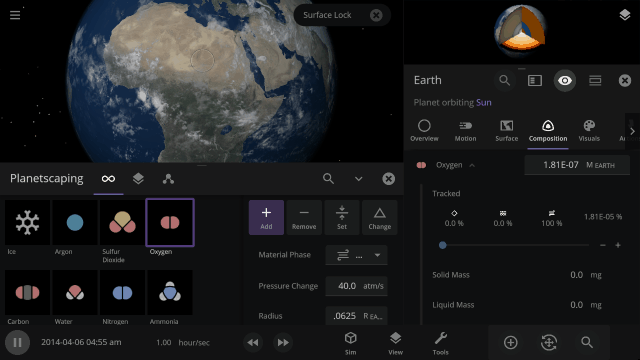Expand the Planetscaping panel chevron
The height and width of the screenshot is (360, 640).
358,179
